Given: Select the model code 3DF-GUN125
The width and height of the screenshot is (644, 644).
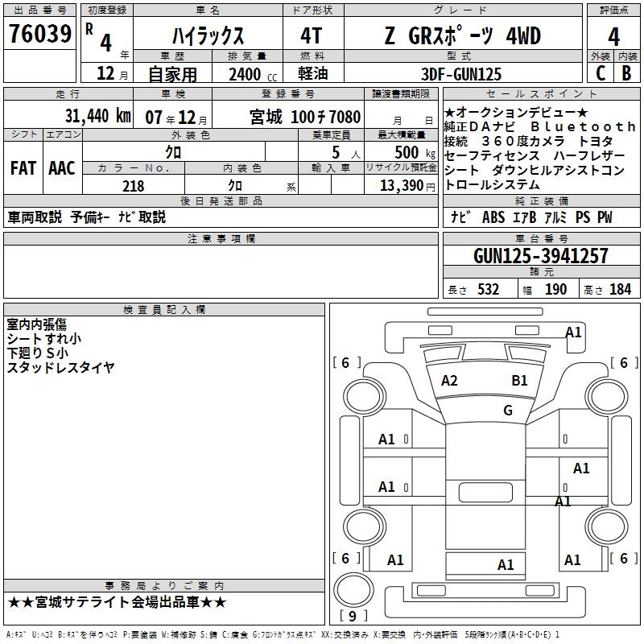Looking at the screenshot, I should [461, 74].
